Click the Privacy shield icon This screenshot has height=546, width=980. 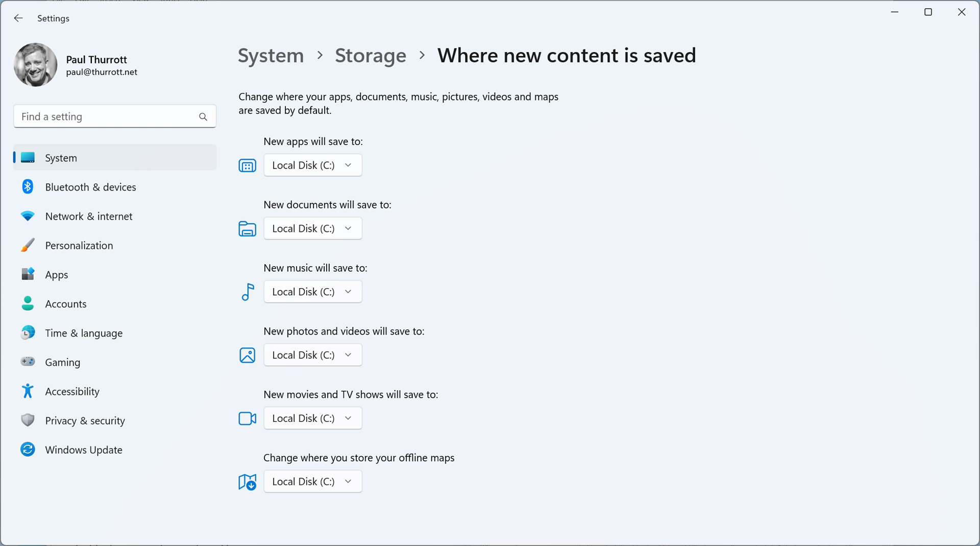coord(28,420)
